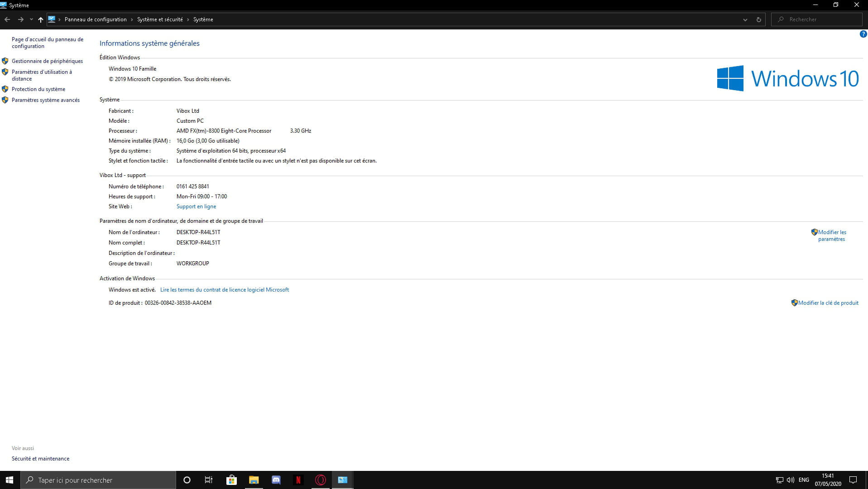
Task: Open Task View on the taskbar
Action: point(209,480)
